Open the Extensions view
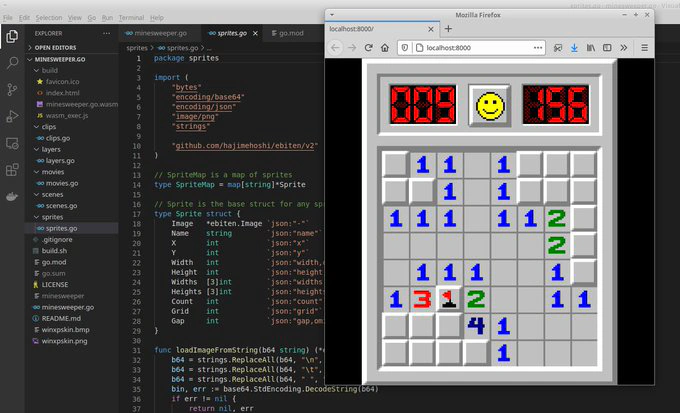The image size is (680, 413). [12, 170]
